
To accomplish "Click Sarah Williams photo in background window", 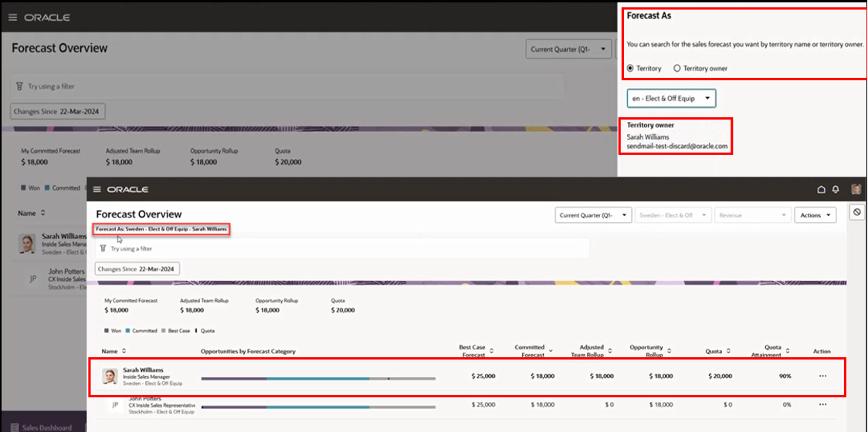I will click(x=28, y=243).
